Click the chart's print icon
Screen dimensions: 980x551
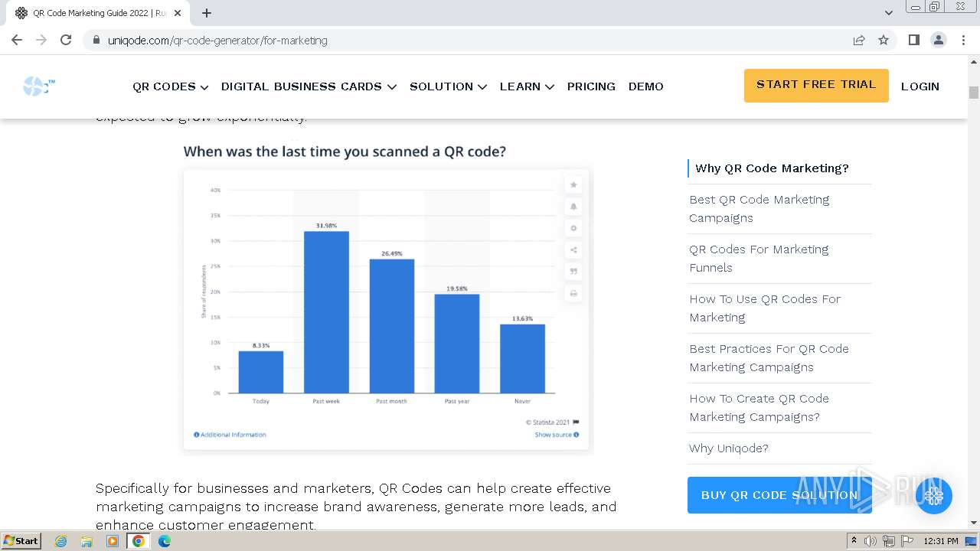pos(573,293)
